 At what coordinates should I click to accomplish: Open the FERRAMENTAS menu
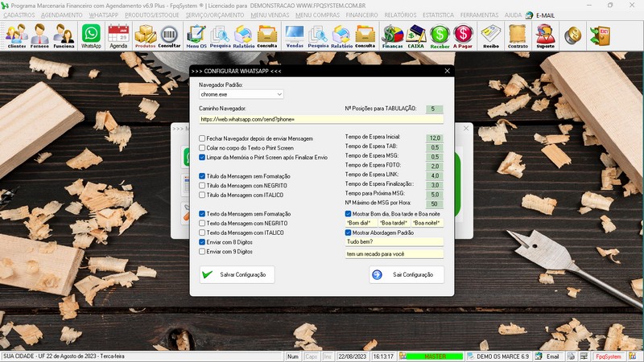click(x=479, y=15)
